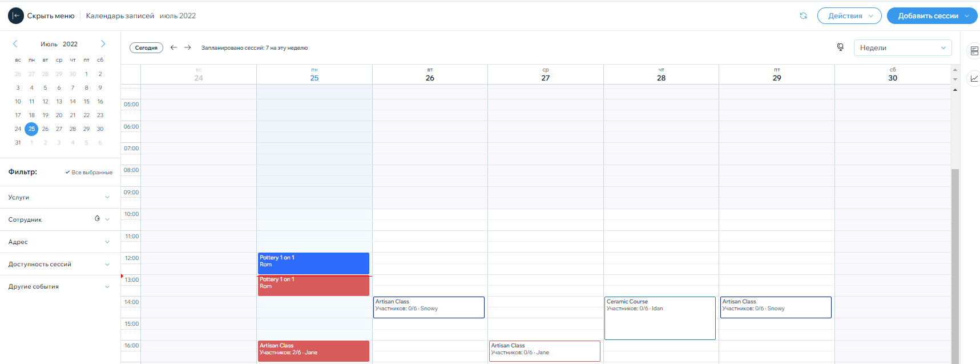Go to next month in mini calendar
This screenshot has height=364, width=980.
pyautogui.click(x=103, y=44)
